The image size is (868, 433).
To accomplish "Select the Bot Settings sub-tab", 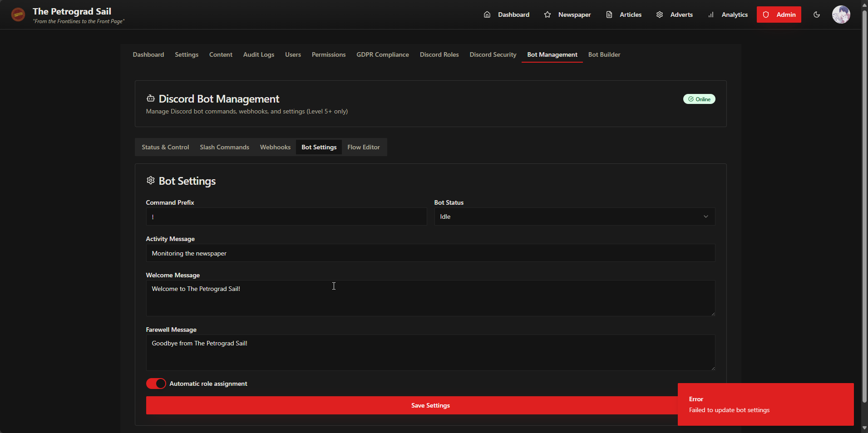I will 319,147.
